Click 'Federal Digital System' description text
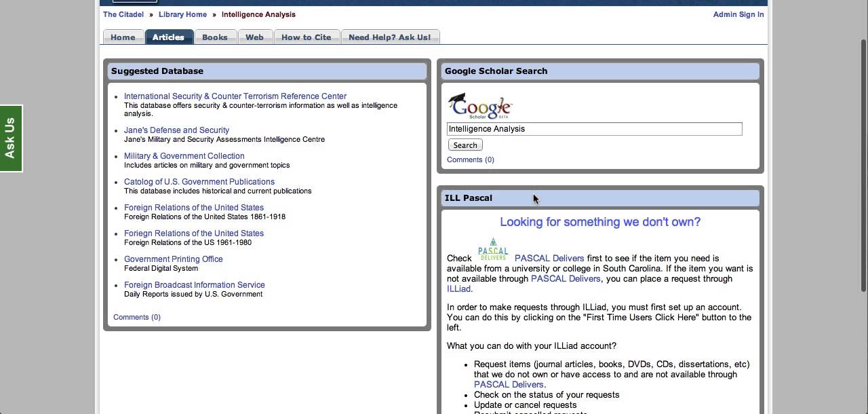868x414 pixels. (161, 268)
